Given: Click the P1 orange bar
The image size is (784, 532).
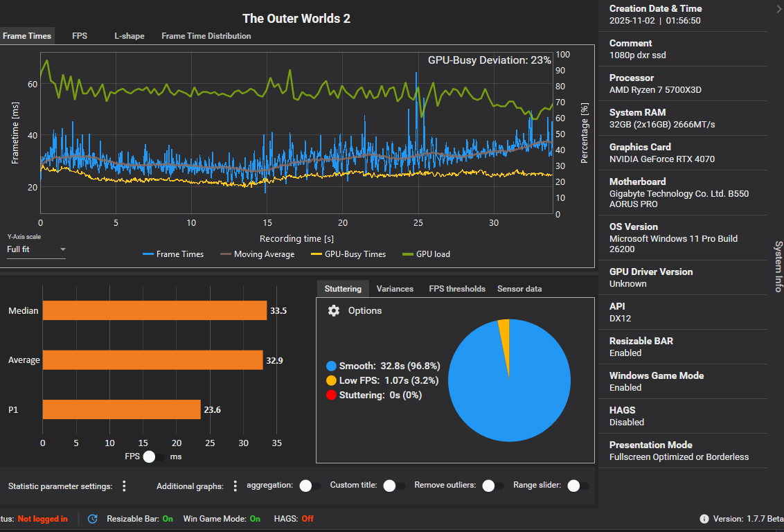Looking at the screenshot, I should point(121,409).
